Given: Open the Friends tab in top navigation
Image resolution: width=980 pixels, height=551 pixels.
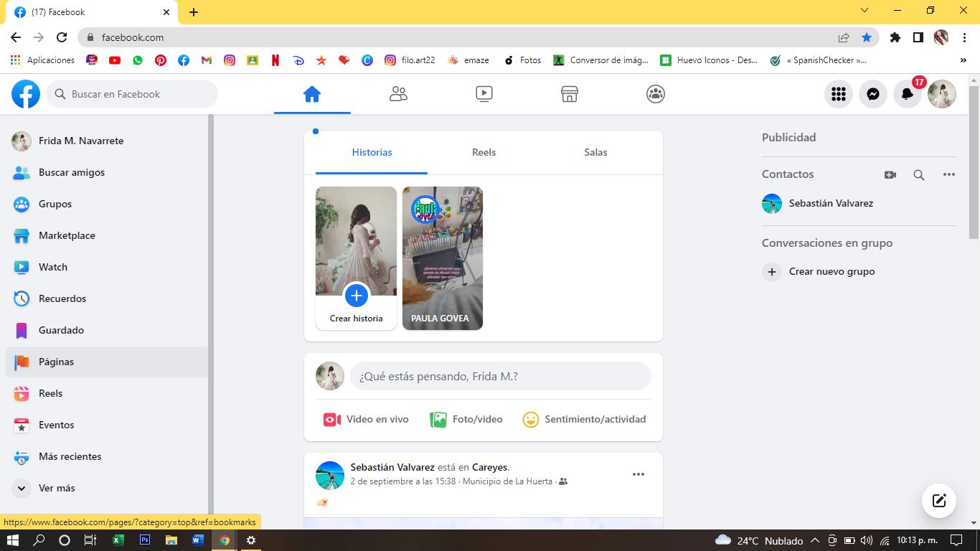Looking at the screenshot, I should [x=398, y=94].
